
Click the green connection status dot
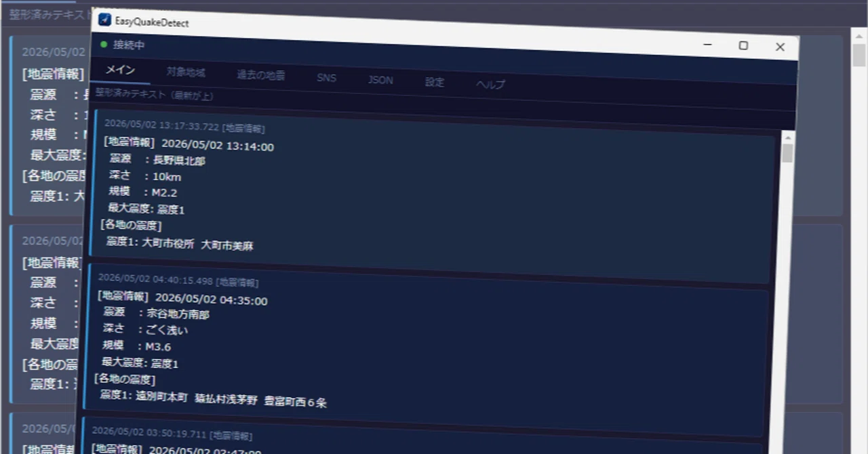104,44
